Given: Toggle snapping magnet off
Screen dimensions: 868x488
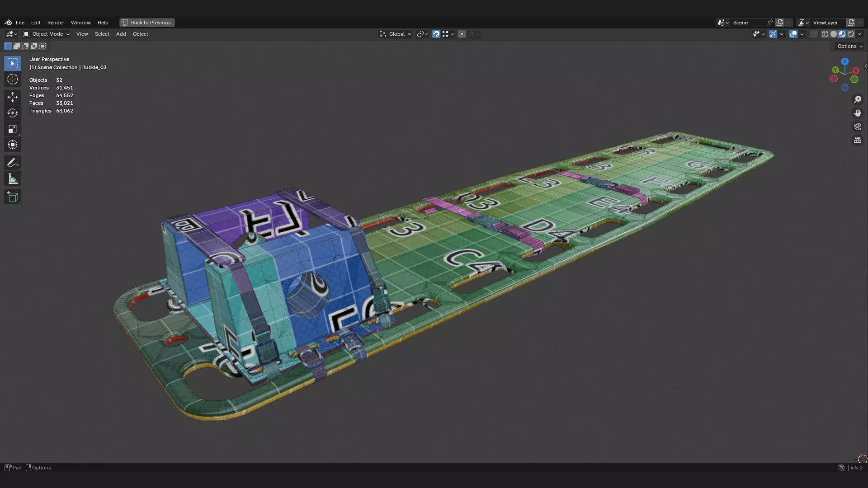Looking at the screenshot, I should click(436, 34).
